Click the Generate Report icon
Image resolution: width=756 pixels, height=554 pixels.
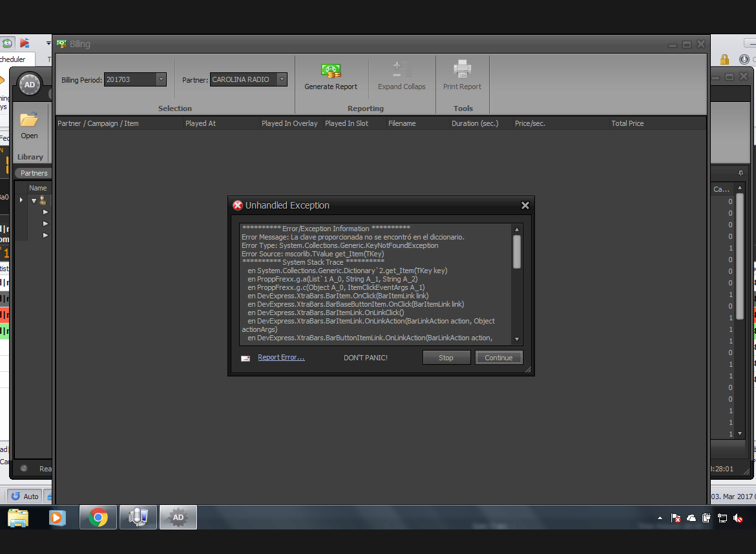[x=331, y=70]
